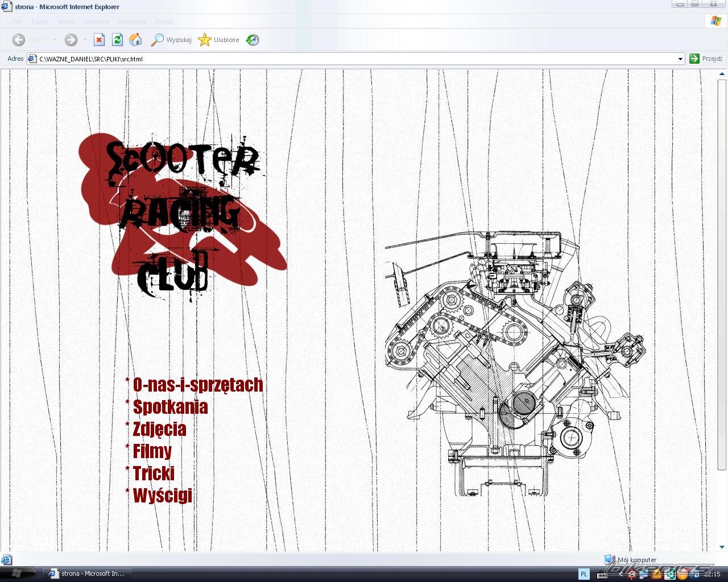This screenshot has height=582, width=728.
Task: Open the Widok menu
Action: click(66, 22)
